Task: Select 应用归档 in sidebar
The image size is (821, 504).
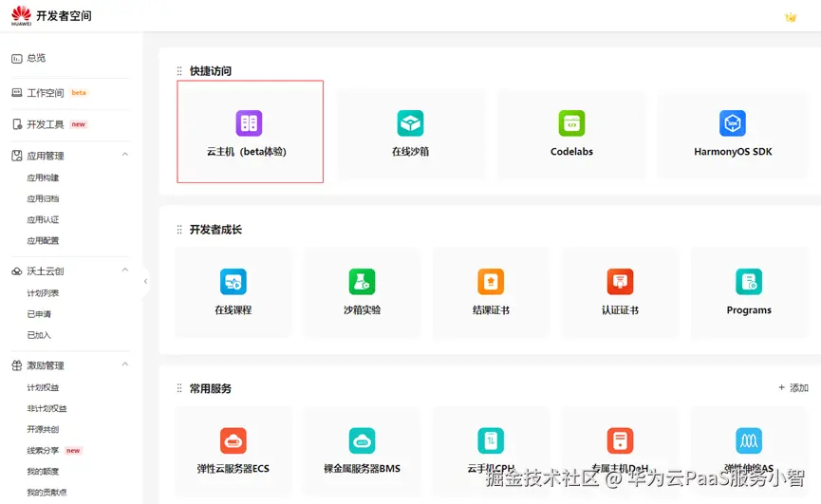Action: [x=43, y=199]
